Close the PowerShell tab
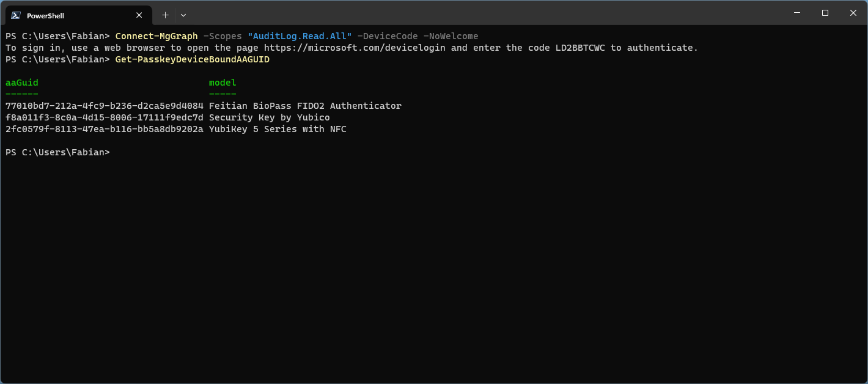Image resolution: width=868 pixels, height=384 pixels. (139, 15)
